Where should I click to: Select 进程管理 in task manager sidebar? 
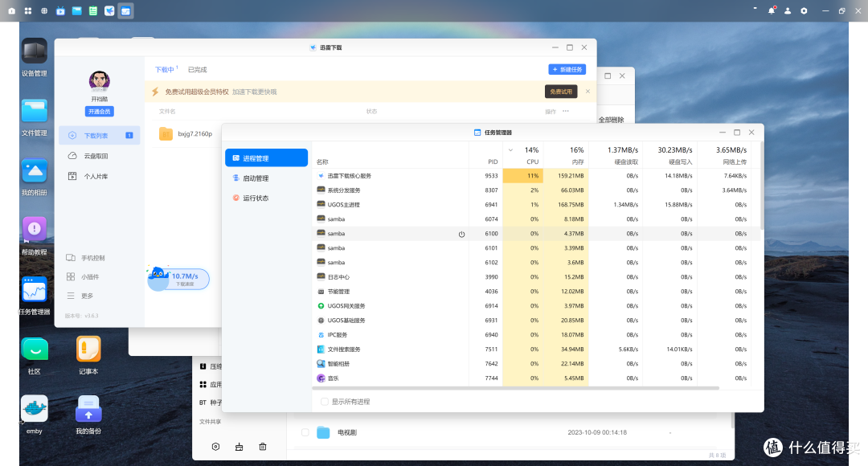coord(266,157)
